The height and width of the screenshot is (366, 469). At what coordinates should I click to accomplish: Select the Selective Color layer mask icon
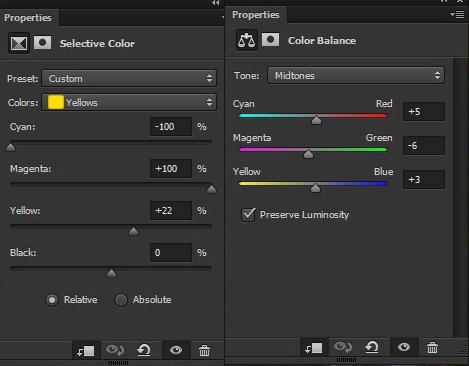(x=42, y=43)
